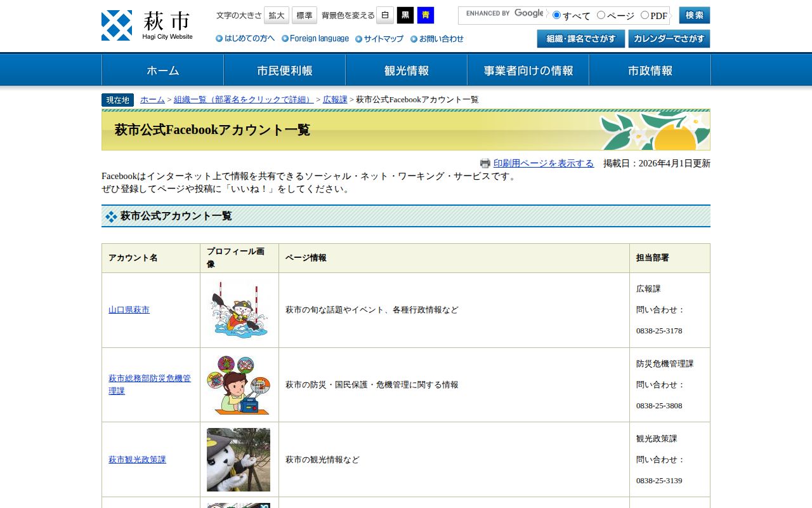
Task: Click the phone number 0838-25-3808
Action: tap(659, 406)
